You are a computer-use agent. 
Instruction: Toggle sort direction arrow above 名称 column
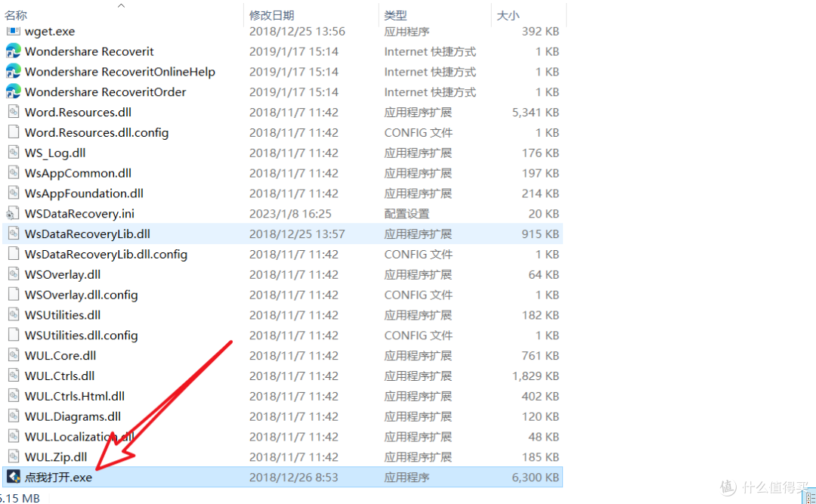pyautogui.click(x=121, y=5)
